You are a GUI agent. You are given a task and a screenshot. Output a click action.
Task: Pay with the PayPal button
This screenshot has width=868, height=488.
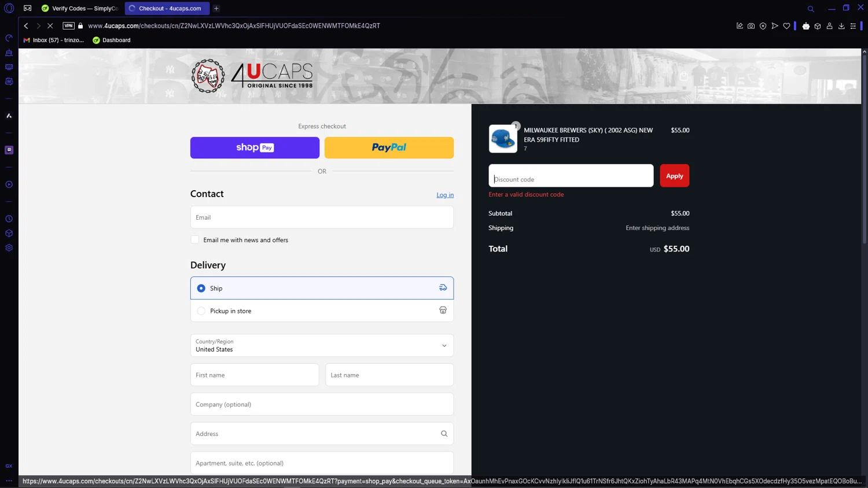[x=389, y=147]
